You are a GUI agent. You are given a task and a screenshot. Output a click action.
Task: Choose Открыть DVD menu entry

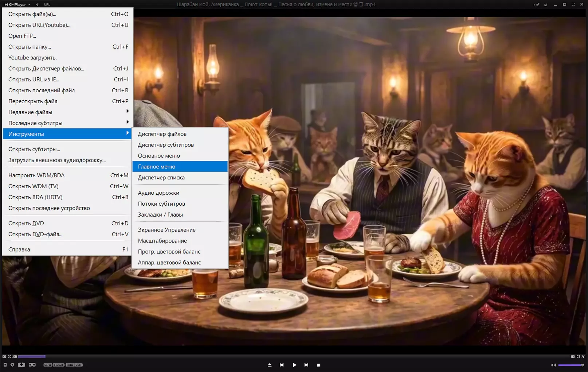[68, 223]
